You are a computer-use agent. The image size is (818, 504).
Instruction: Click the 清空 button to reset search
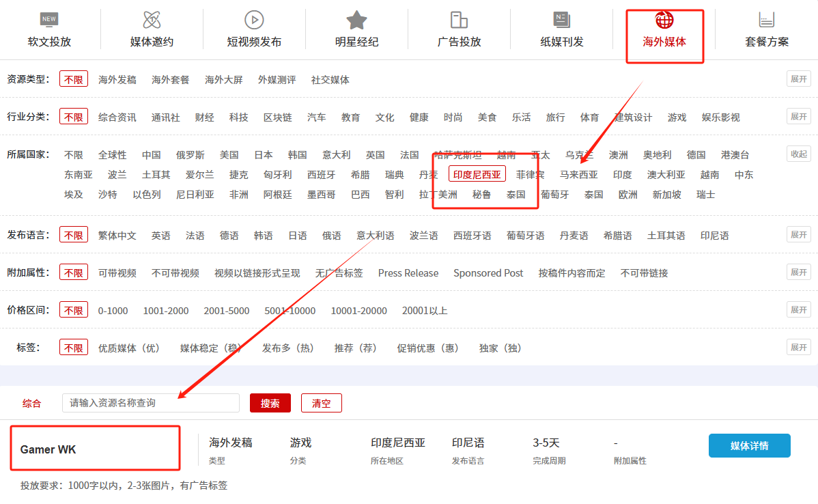tap(321, 403)
